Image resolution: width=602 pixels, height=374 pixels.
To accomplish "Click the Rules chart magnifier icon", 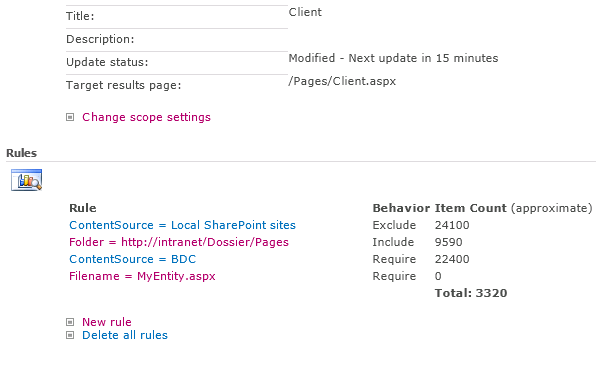I will [x=26, y=180].
